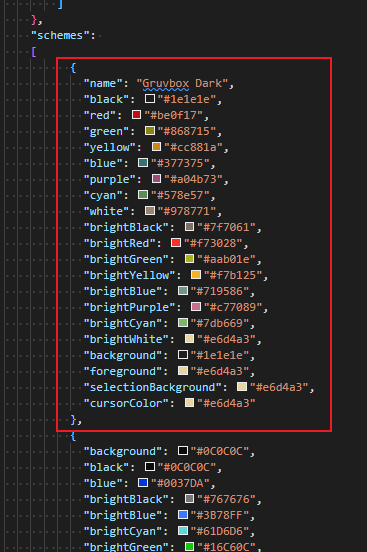Image resolution: width=367 pixels, height=552 pixels.
Task: Click the "white" key text
Action: [x=106, y=211]
